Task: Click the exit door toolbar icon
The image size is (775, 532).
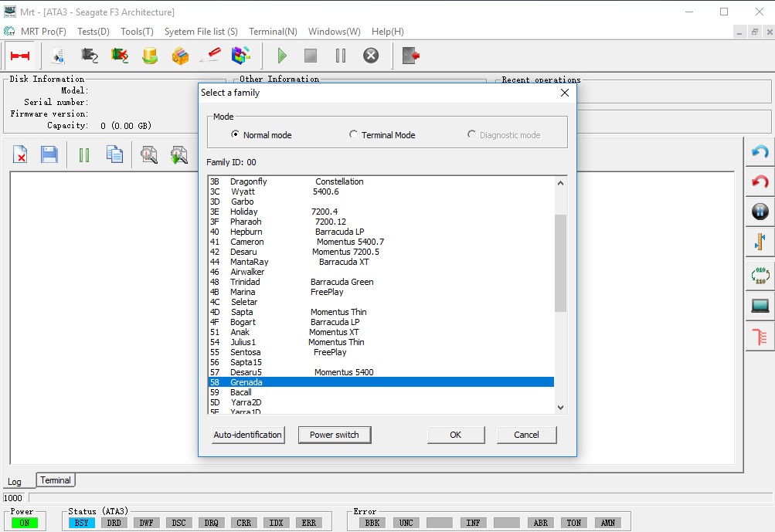Action: point(411,56)
